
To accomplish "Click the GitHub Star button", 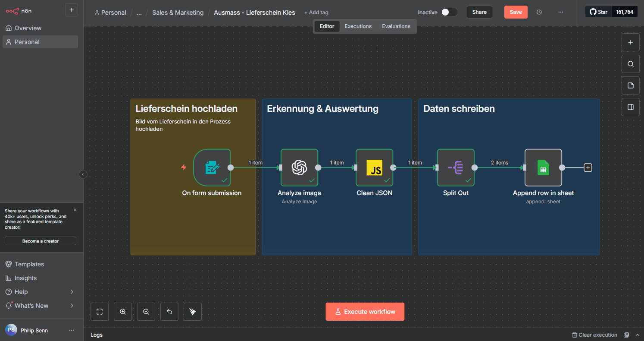I will (598, 12).
